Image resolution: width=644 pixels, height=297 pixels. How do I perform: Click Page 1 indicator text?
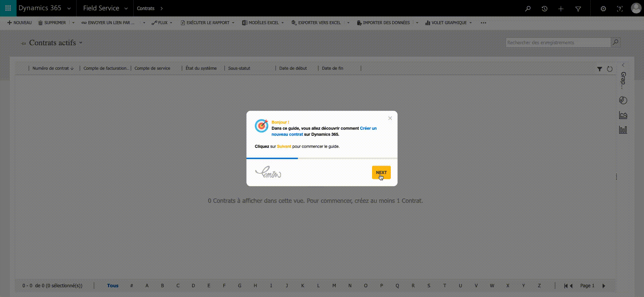587,286
